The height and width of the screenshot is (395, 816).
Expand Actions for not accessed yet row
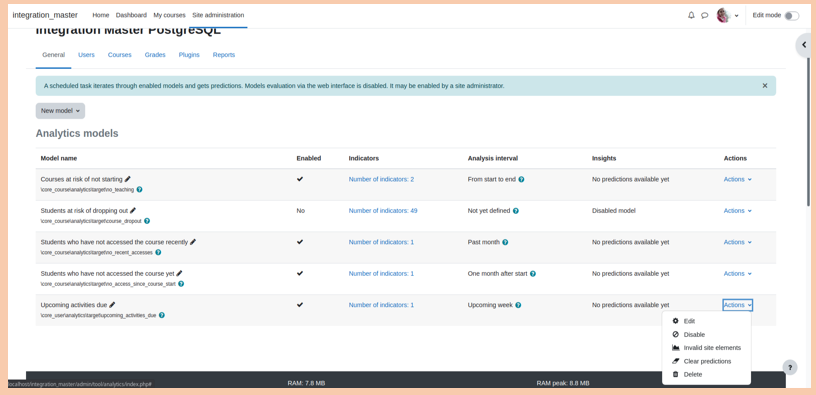click(737, 273)
